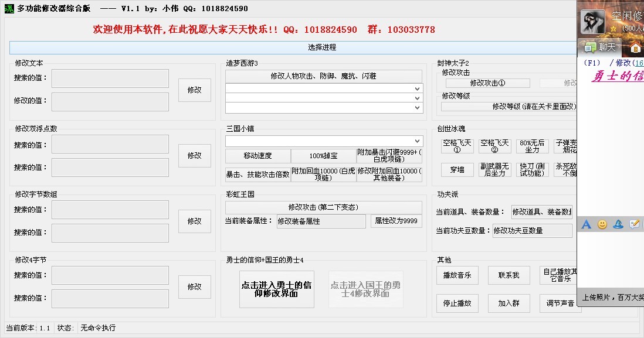The height and width of the screenshot is (338, 644).
Task: Click 修改等级 (请在关卡里面改) button
Action: coord(509,107)
